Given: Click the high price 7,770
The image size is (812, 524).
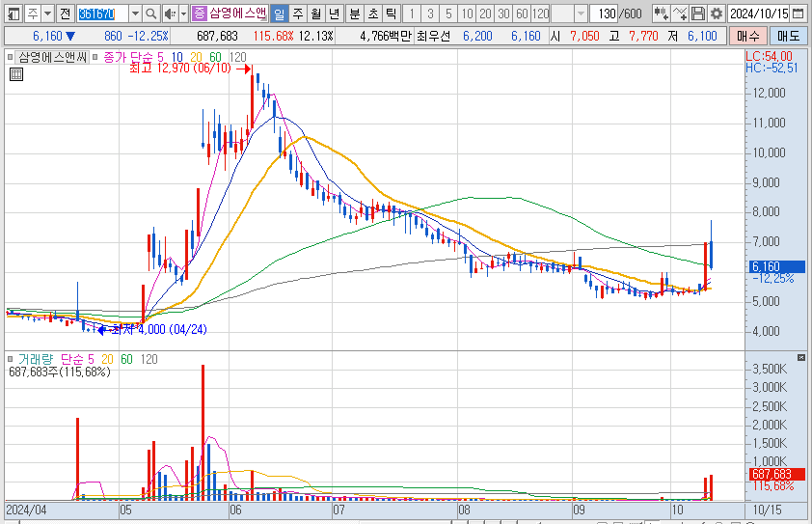Looking at the screenshot, I should [x=643, y=37].
